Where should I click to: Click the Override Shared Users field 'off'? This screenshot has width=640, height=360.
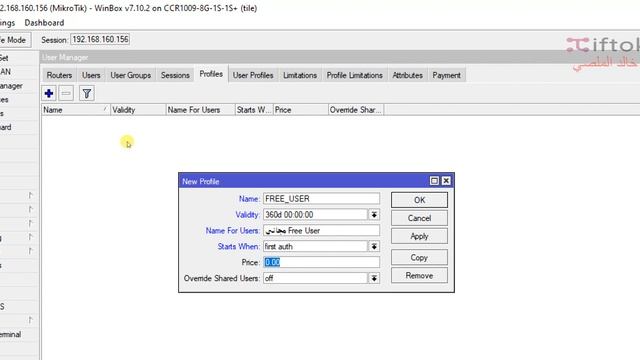click(x=316, y=278)
